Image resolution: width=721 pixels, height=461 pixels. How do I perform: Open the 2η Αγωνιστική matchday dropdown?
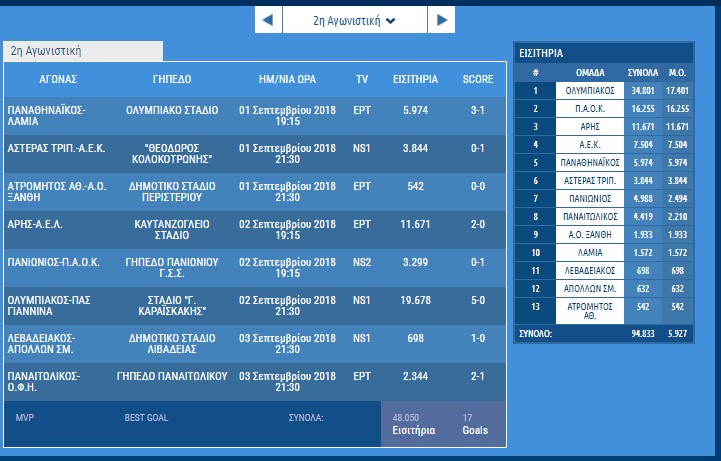coord(355,20)
